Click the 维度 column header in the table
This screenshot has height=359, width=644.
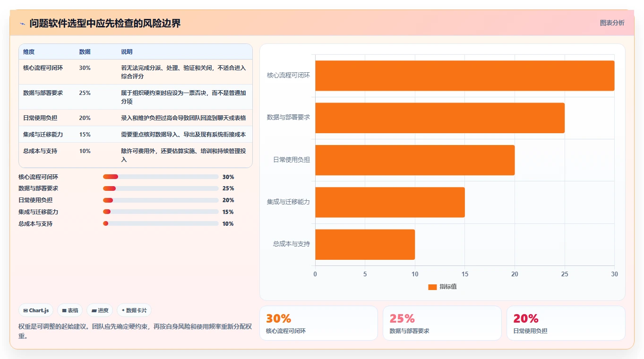(29, 52)
